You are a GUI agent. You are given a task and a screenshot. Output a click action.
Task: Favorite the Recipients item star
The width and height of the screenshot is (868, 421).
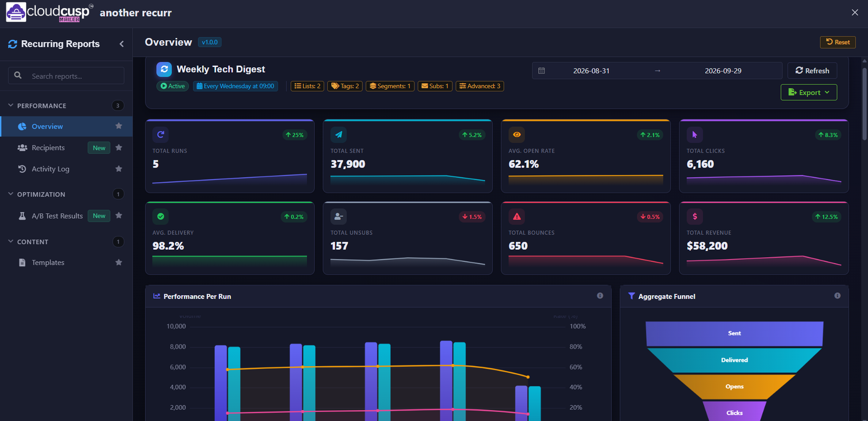(x=119, y=148)
